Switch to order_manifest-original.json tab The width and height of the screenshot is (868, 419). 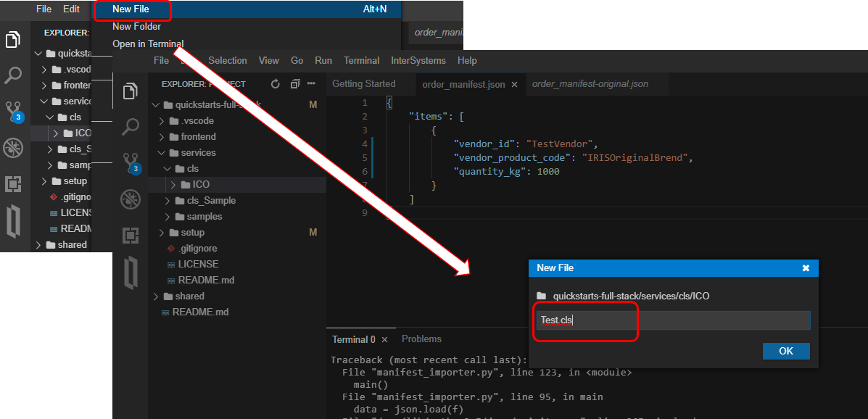click(590, 84)
